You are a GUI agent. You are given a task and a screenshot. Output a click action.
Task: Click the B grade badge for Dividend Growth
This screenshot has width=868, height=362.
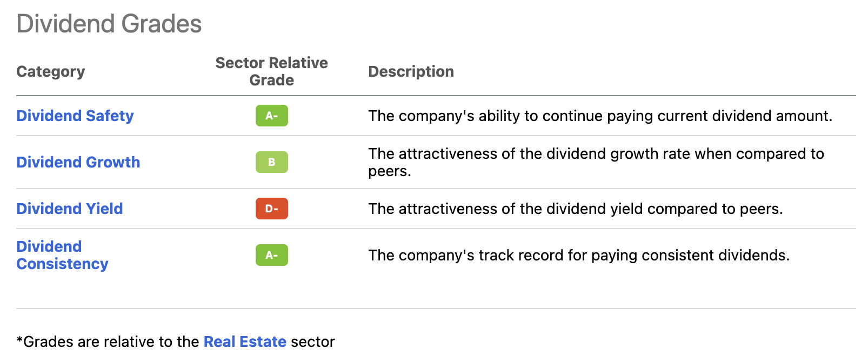click(x=271, y=162)
